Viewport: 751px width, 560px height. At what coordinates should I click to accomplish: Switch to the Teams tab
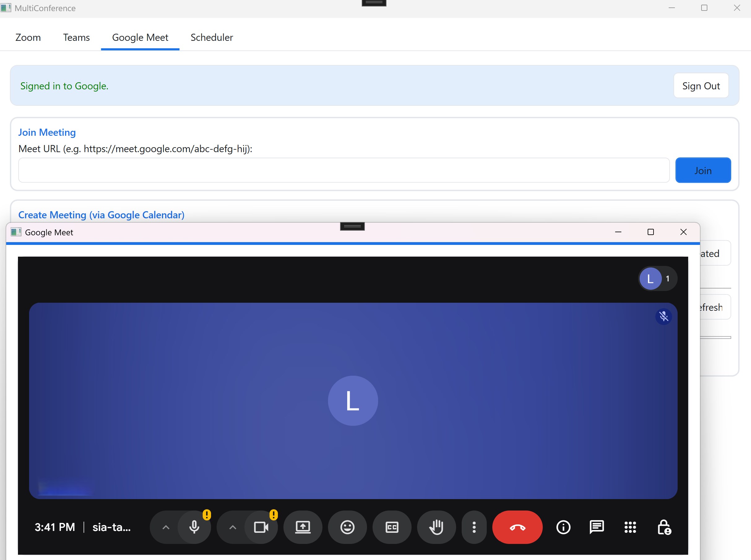pyautogui.click(x=76, y=37)
